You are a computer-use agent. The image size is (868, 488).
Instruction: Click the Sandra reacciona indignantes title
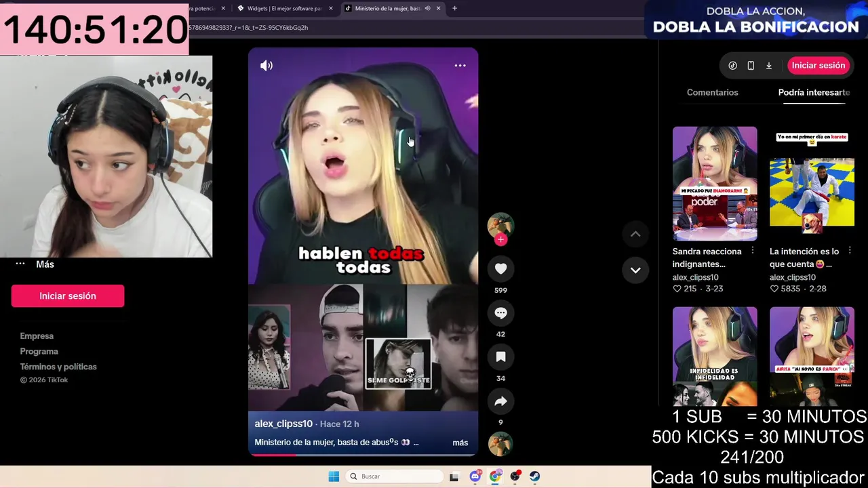click(x=707, y=258)
